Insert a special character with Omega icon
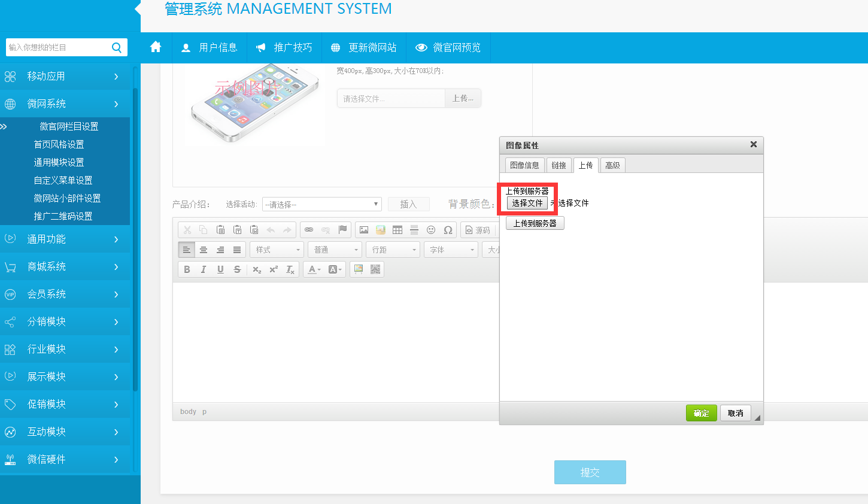Image resolution: width=868 pixels, height=504 pixels. (448, 230)
